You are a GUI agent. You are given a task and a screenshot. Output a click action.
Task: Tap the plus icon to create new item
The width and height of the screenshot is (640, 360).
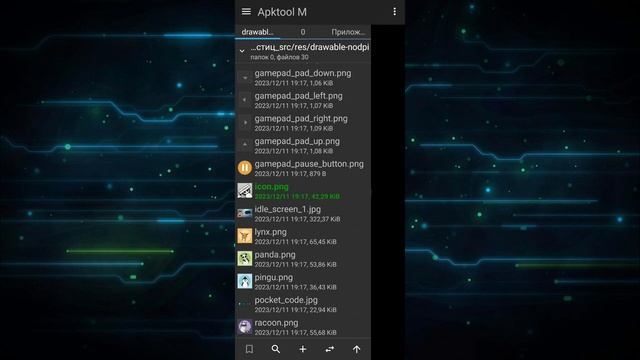click(x=302, y=349)
